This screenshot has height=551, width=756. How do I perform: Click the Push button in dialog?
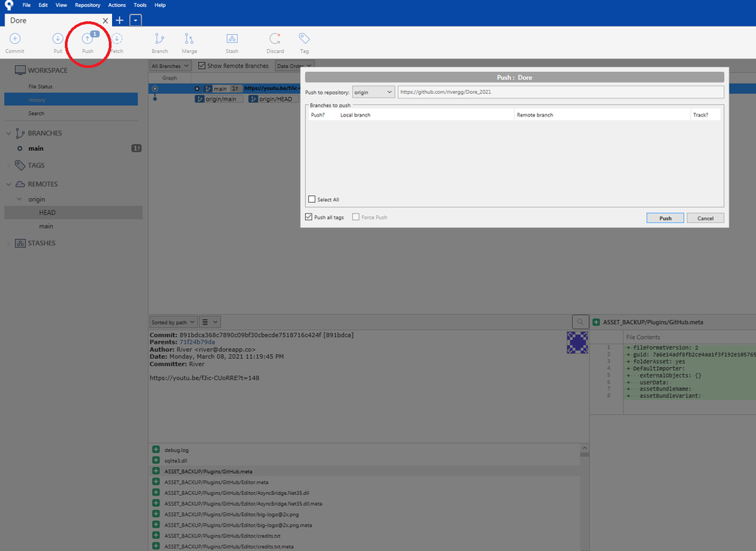click(x=665, y=218)
